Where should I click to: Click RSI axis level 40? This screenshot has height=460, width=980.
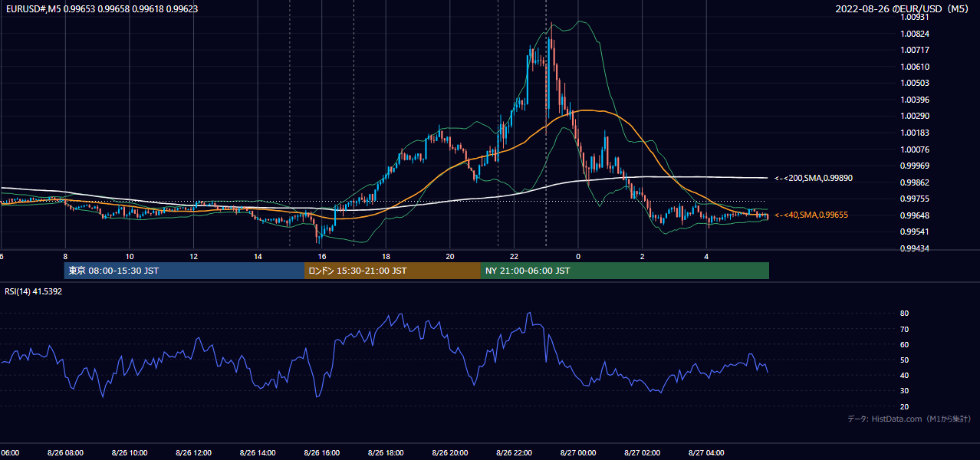904,375
